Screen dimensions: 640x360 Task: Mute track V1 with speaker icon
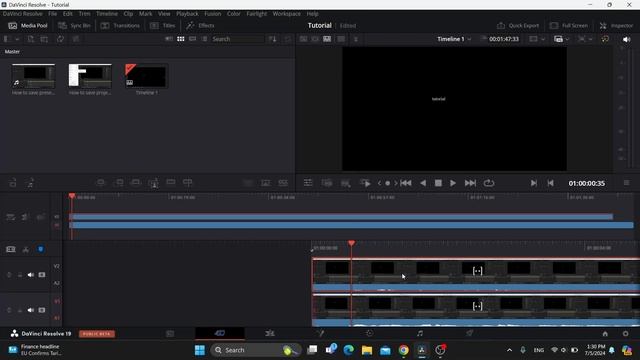point(31,310)
